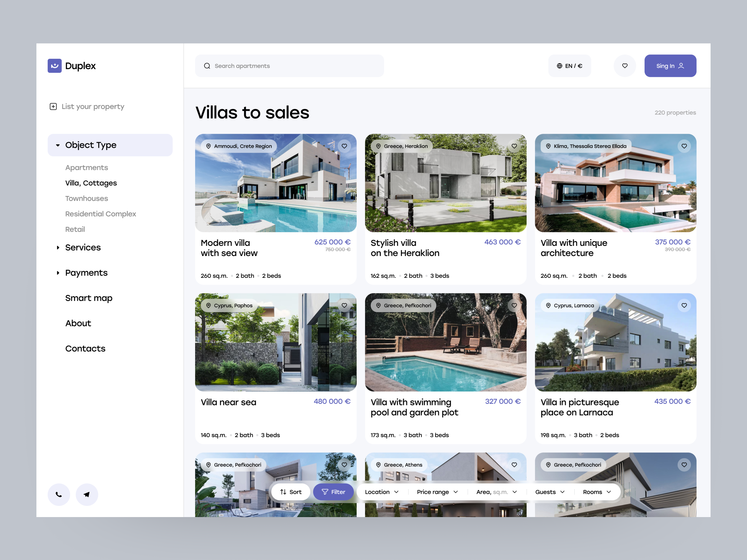The height and width of the screenshot is (560, 747).
Task: Click the Sing In button
Action: [x=670, y=66]
